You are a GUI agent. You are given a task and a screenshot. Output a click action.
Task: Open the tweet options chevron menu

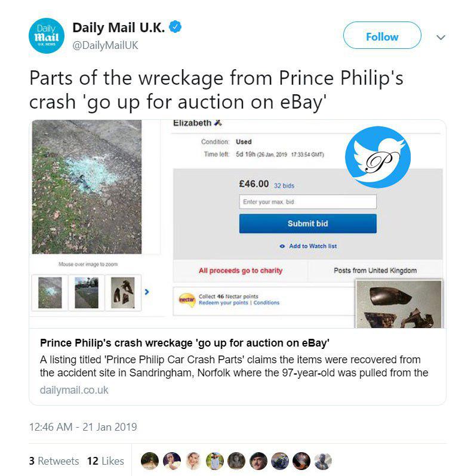coord(441,37)
